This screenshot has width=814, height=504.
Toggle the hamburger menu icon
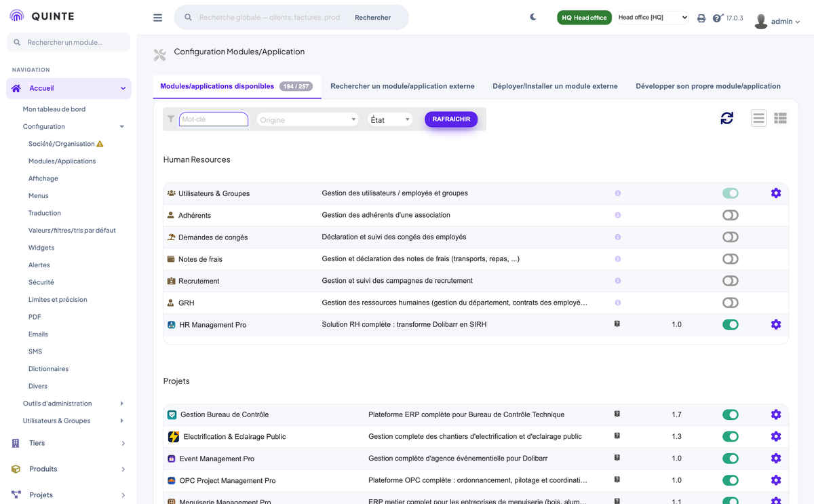157,18
